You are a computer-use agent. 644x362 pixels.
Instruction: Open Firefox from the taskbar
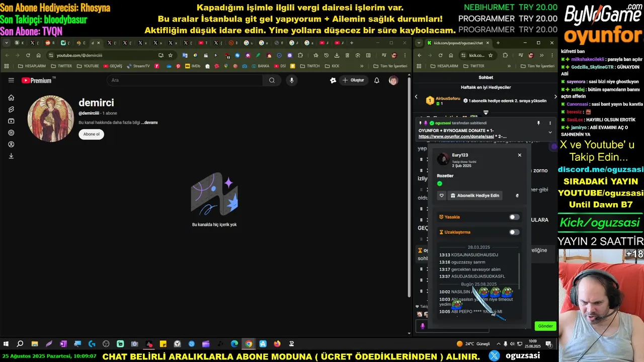277,344
